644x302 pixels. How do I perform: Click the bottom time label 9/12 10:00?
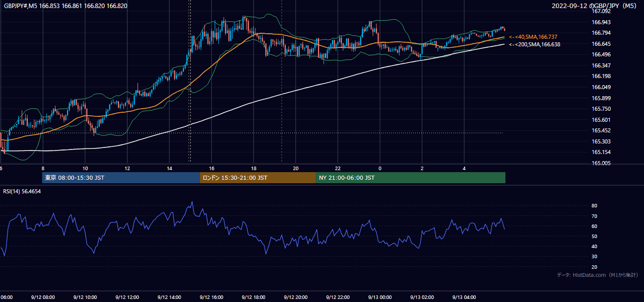tap(85, 297)
